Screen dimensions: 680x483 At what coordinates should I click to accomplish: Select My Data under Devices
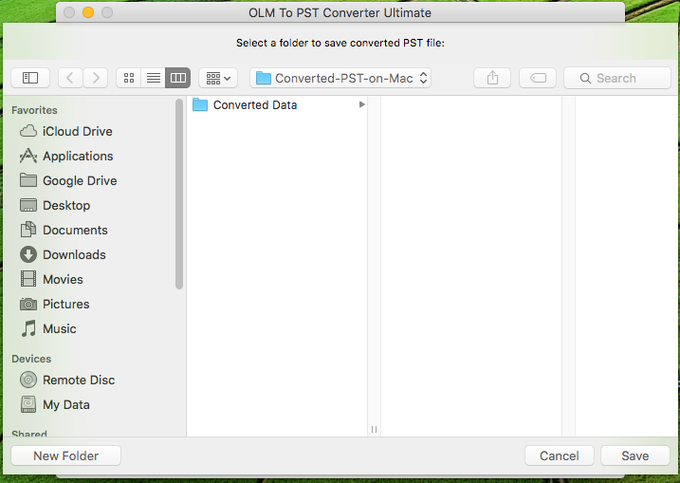pyautogui.click(x=55, y=405)
